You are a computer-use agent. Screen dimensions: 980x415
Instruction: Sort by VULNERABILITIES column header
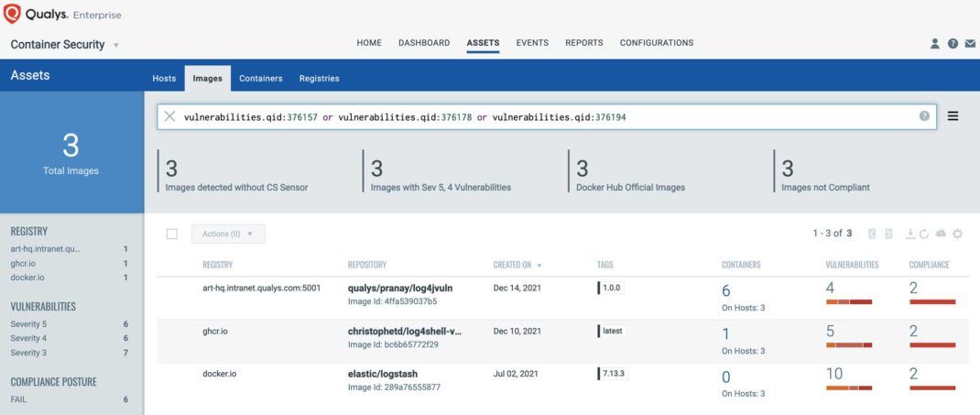(852, 265)
